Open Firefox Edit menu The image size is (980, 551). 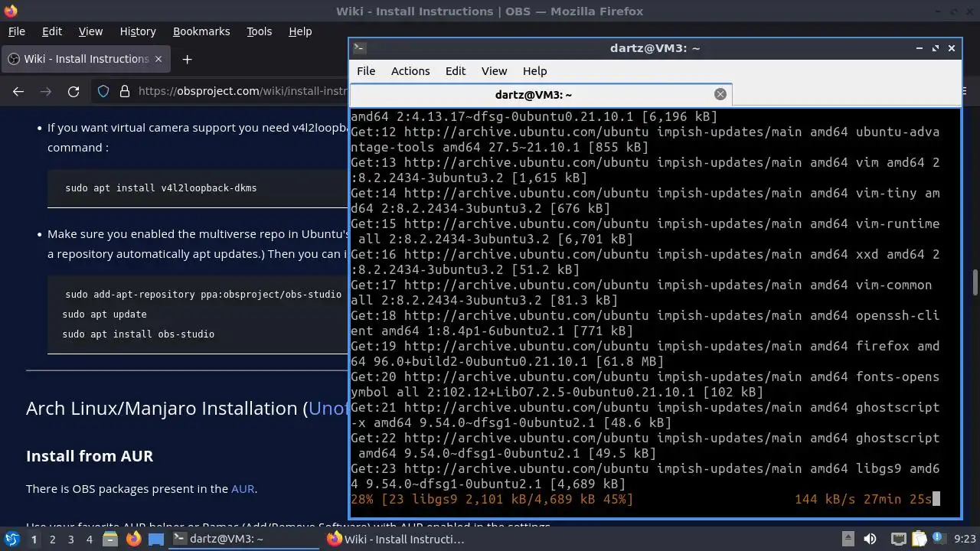[51, 31]
